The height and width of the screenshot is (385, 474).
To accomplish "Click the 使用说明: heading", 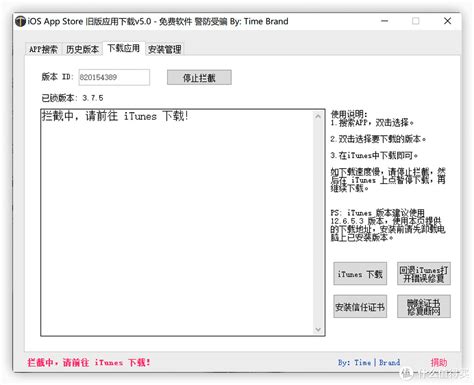I will 349,114.
